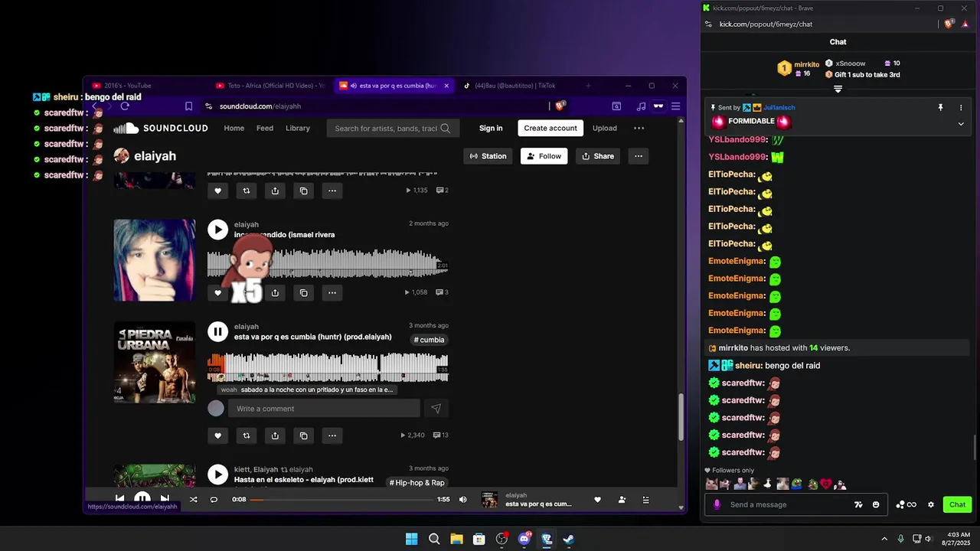Like the now-playing track in the player bar

pyautogui.click(x=597, y=500)
